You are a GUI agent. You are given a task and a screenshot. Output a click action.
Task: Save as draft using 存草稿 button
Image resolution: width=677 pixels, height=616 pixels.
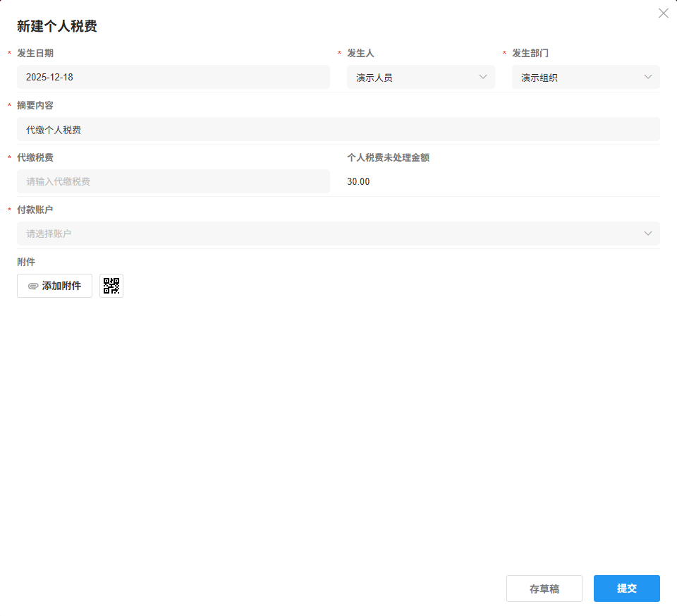tap(544, 588)
